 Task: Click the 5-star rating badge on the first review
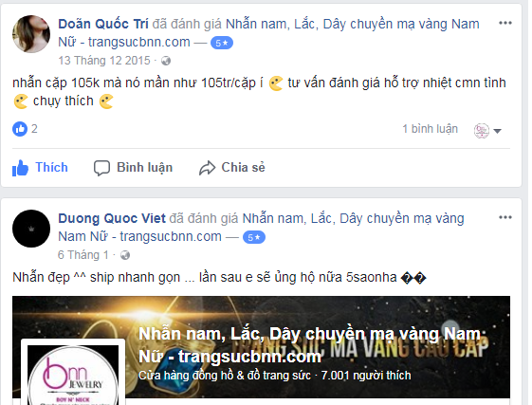(222, 43)
